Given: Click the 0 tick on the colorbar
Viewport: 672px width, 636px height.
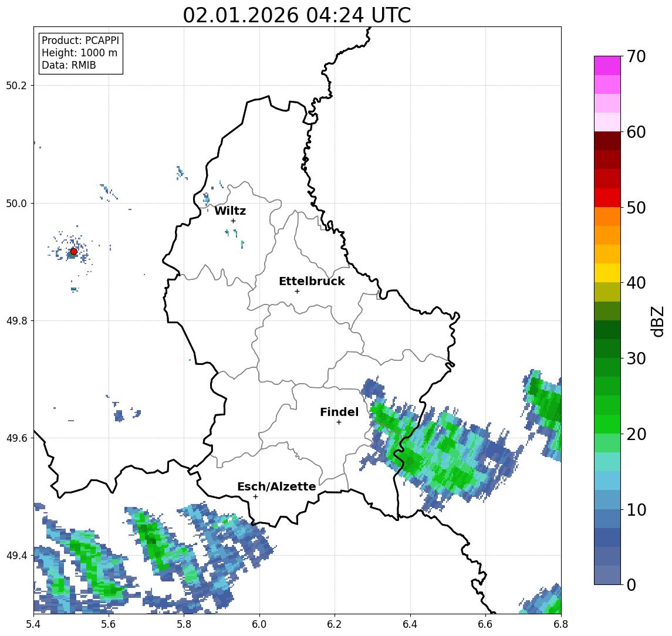Looking at the screenshot, I should [x=632, y=584].
